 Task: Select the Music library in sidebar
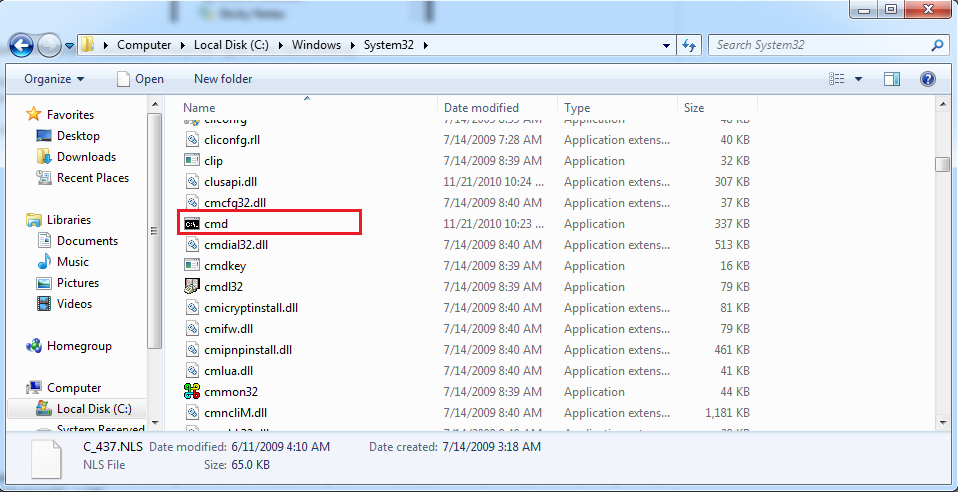pyautogui.click(x=73, y=262)
